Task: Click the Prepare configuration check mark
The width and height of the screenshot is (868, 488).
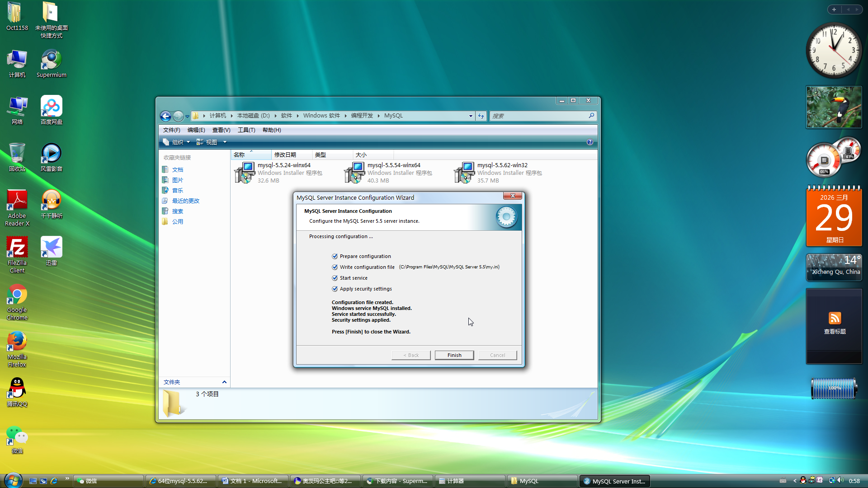Action: tap(335, 256)
